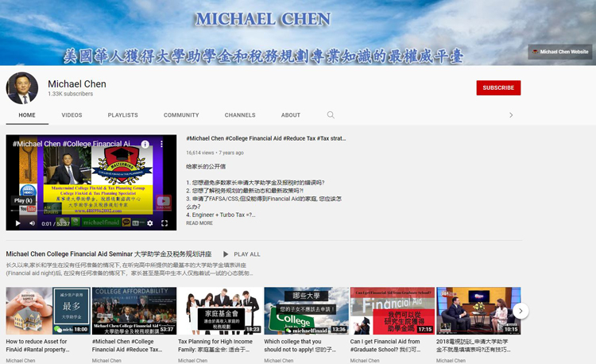Expand description with READ MORE

tap(199, 223)
